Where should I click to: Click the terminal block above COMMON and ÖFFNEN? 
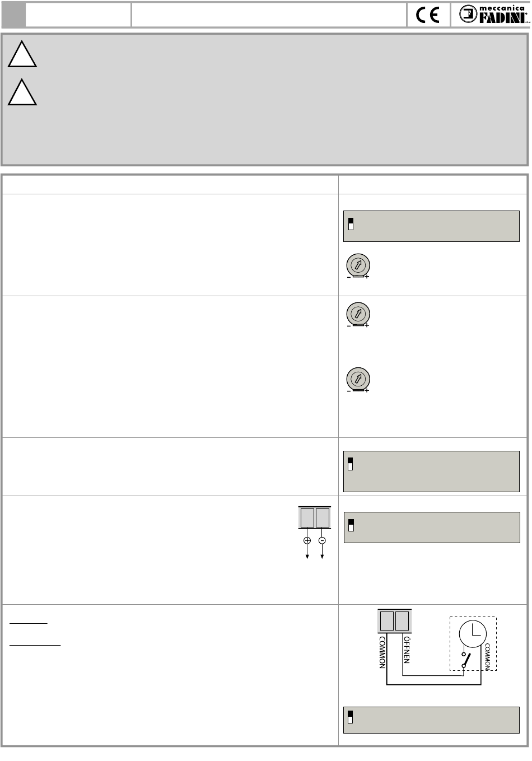coord(395,621)
